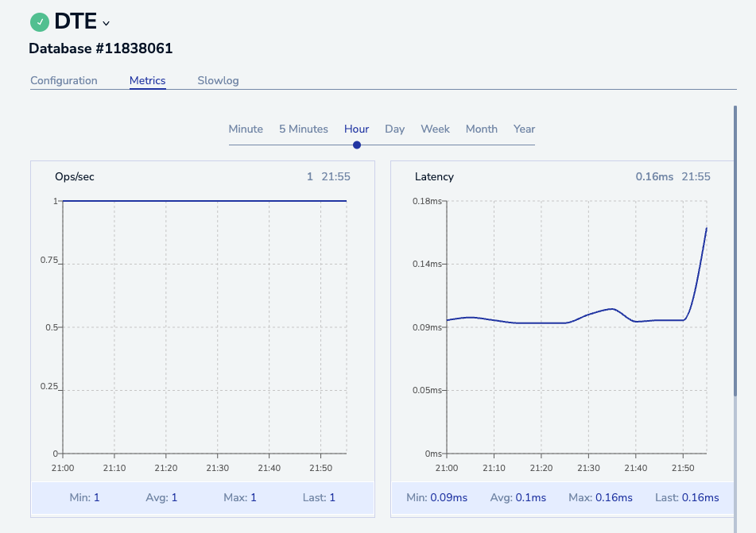Click the 0.16ms current latency value

[x=654, y=177]
